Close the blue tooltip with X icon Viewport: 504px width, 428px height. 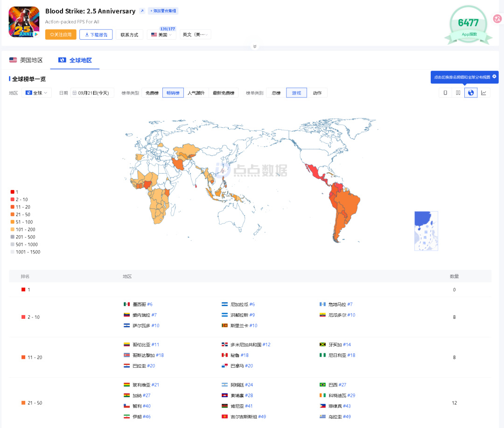[494, 77]
